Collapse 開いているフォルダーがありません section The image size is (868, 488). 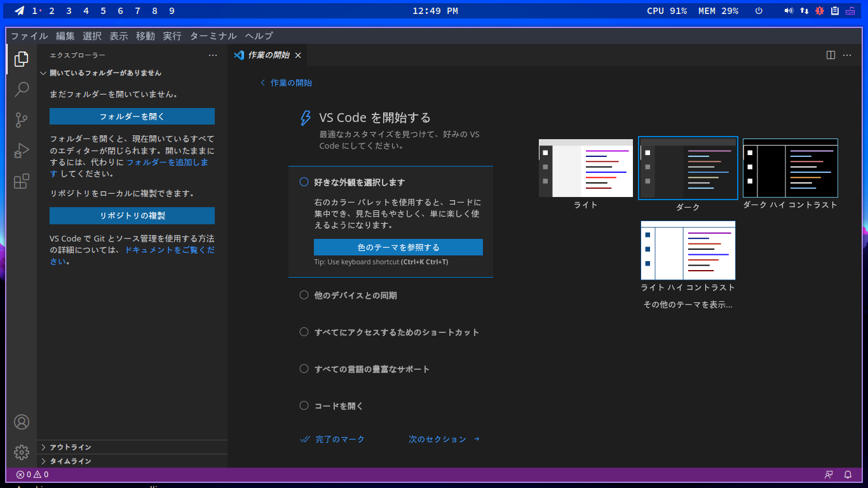(x=132, y=73)
